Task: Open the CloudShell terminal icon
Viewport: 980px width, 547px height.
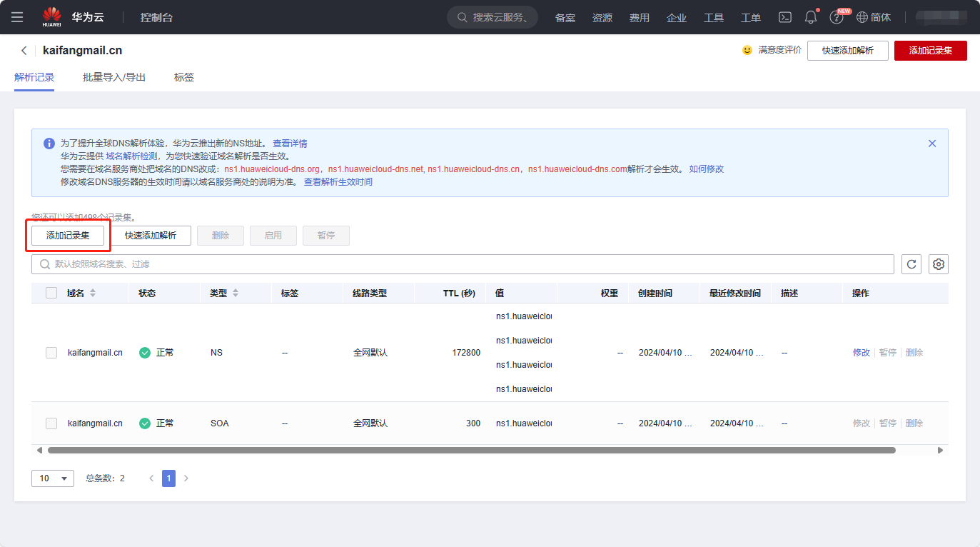Action: tap(785, 17)
